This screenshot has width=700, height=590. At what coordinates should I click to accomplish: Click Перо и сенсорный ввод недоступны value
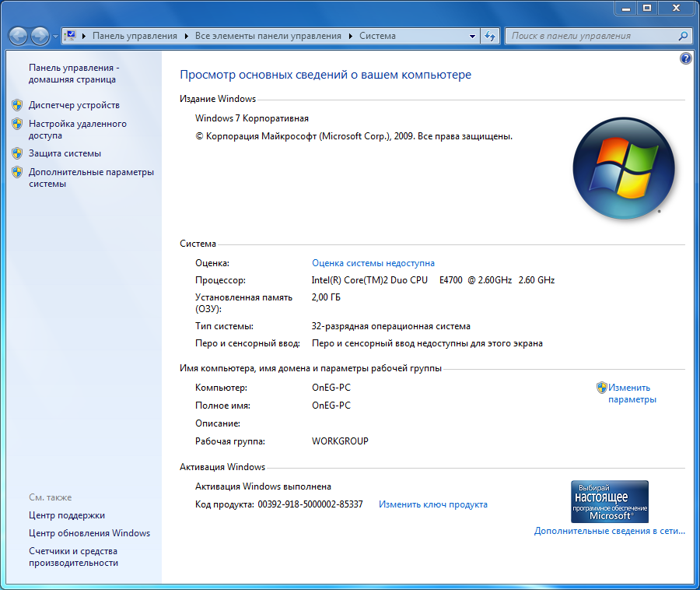click(427, 343)
